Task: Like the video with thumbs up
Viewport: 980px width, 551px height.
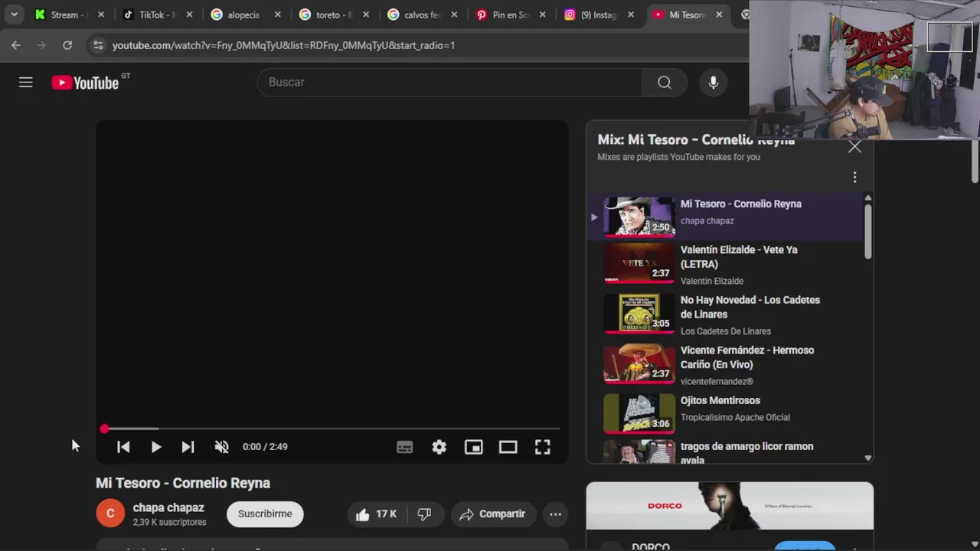Action: 376,514
